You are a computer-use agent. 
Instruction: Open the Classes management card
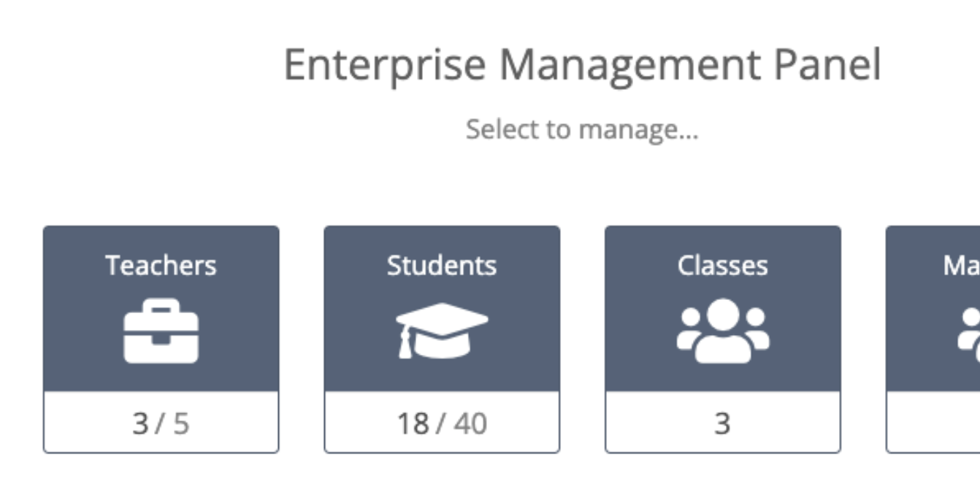pyautogui.click(x=723, y=307)
